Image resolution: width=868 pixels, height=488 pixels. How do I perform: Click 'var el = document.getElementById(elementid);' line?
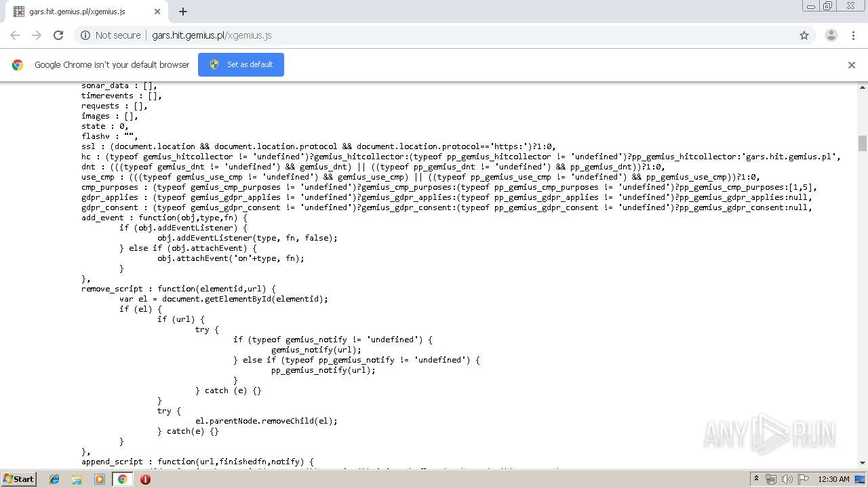[x=224, y=299]
